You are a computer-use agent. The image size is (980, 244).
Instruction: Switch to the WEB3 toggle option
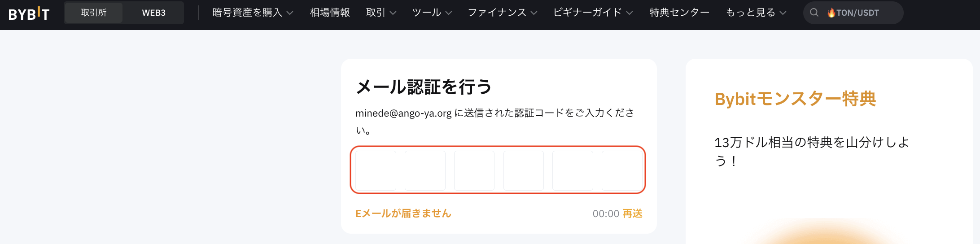coord(153,13)
